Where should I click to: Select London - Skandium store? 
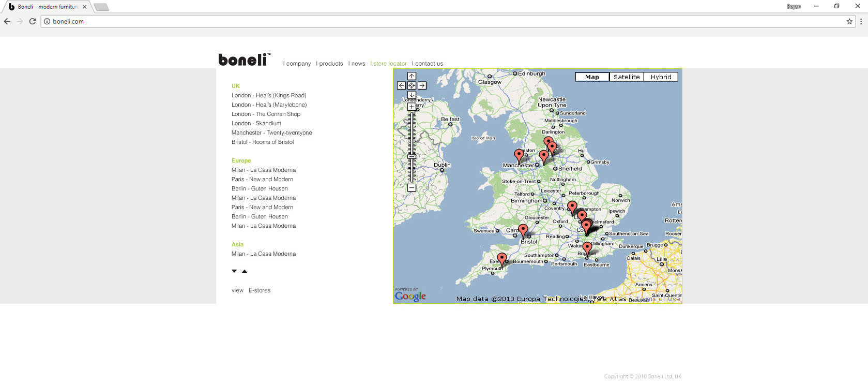point(256,123)
